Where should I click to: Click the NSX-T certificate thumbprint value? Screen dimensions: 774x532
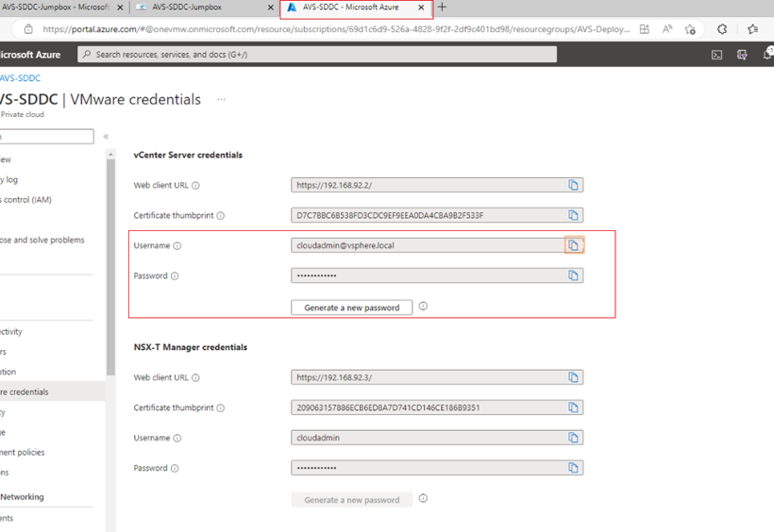point(388,408)
